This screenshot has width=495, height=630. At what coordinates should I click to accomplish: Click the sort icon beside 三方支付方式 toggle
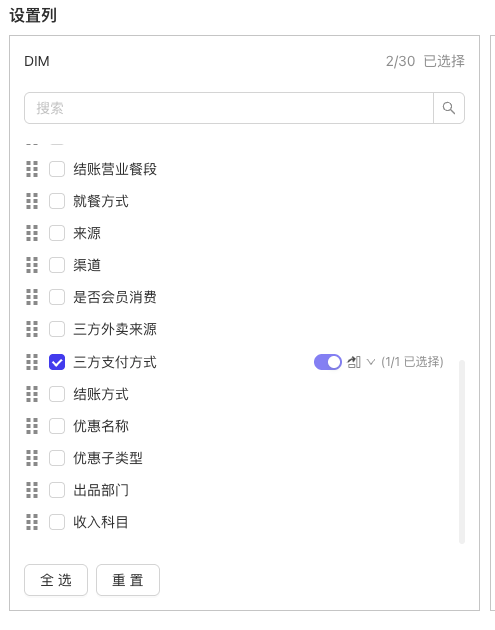[x=354, y=362]
